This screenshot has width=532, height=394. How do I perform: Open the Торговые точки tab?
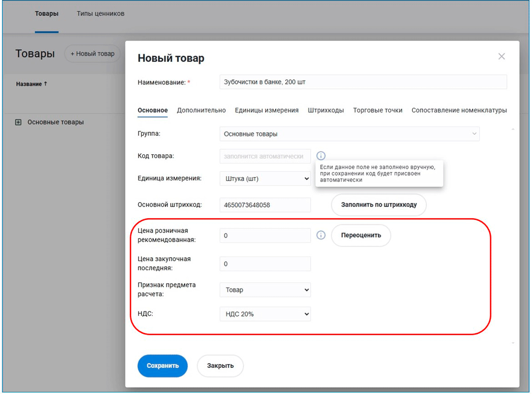coord(378,110)
